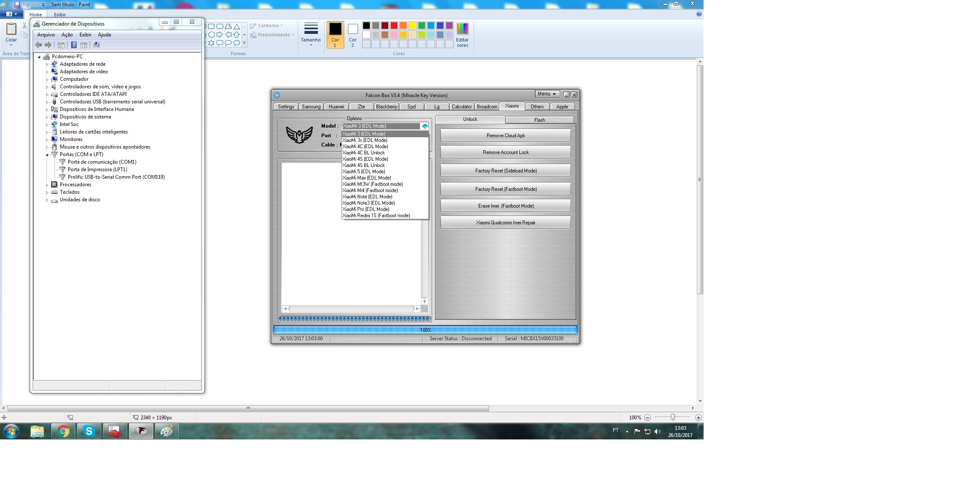Switch to Flash tab in Falcon Box
The height and width of the screenshot is (498, 980).
539,120
